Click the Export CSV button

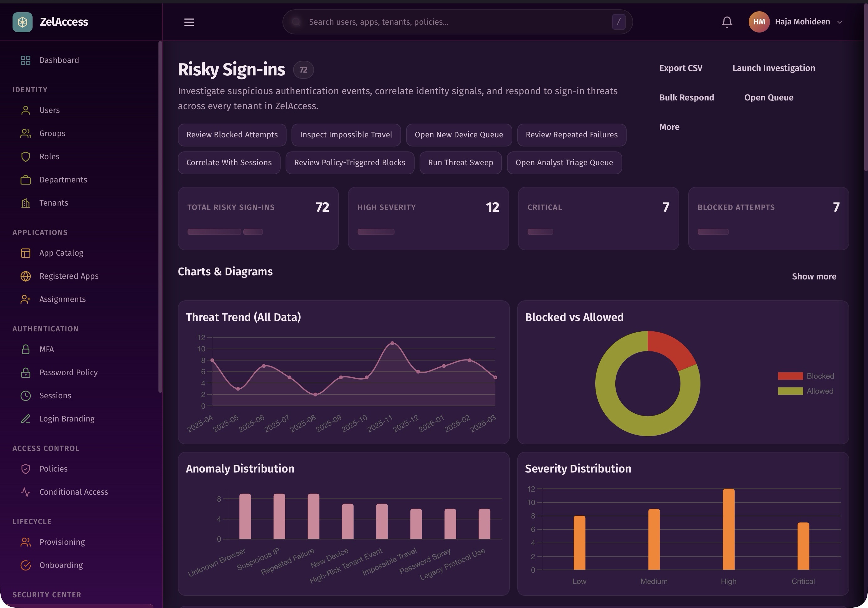(681, 68)
